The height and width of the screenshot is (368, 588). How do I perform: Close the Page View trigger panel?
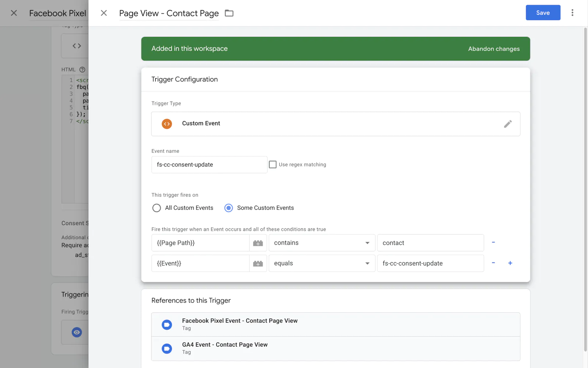pos(104,13)
